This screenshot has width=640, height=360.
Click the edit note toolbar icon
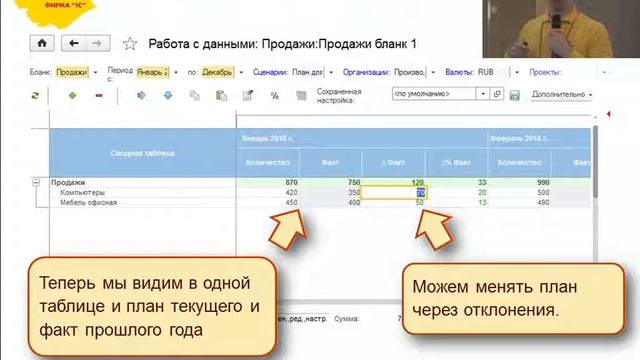[x=247, y=95]
